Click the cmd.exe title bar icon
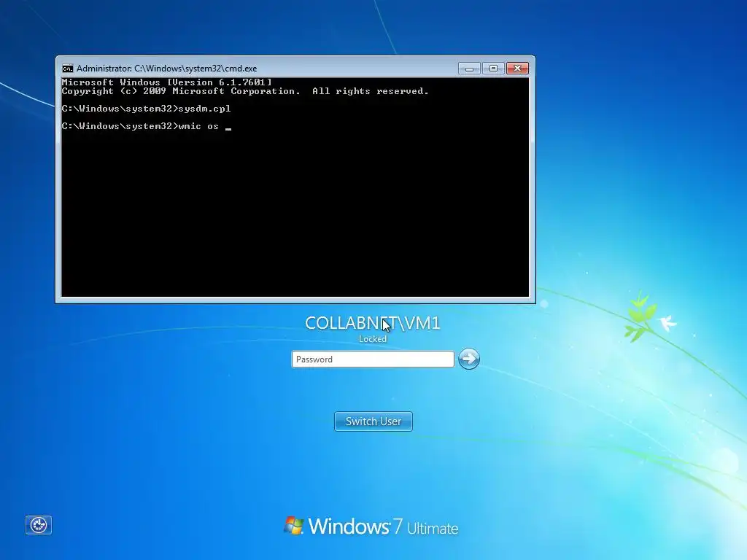747x560 pixels. (x=68, y=69)
